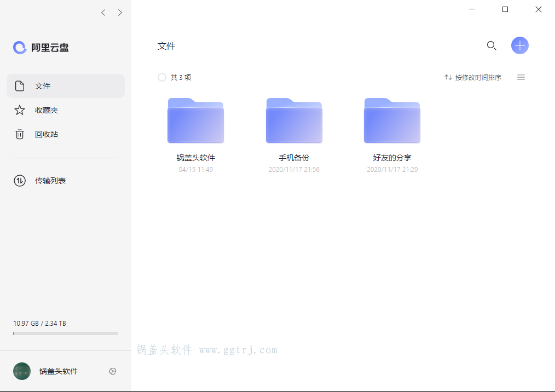
Task: Click the 10.97 GB / 2.34 TB text
Action: pyautogui.click(x=39, y=324)
